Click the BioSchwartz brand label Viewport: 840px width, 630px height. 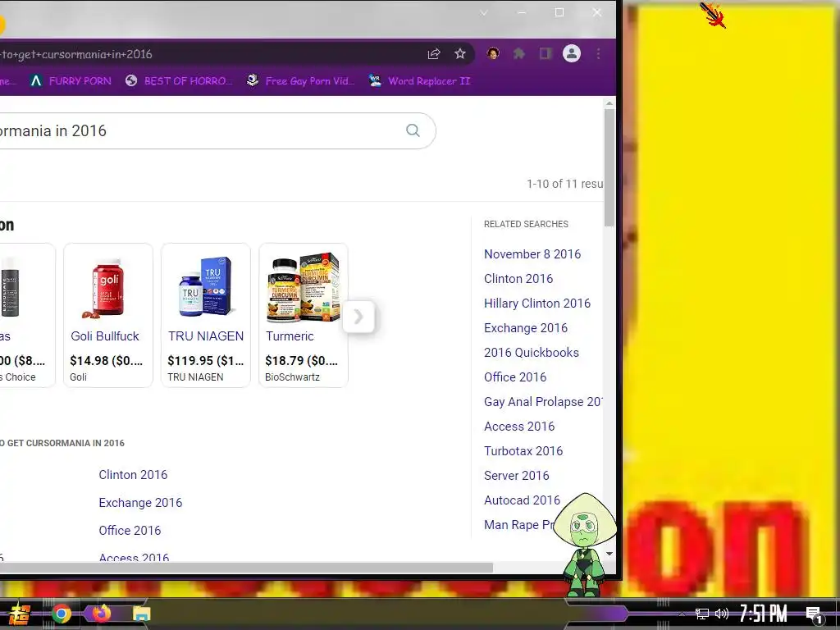coord(292,377)
